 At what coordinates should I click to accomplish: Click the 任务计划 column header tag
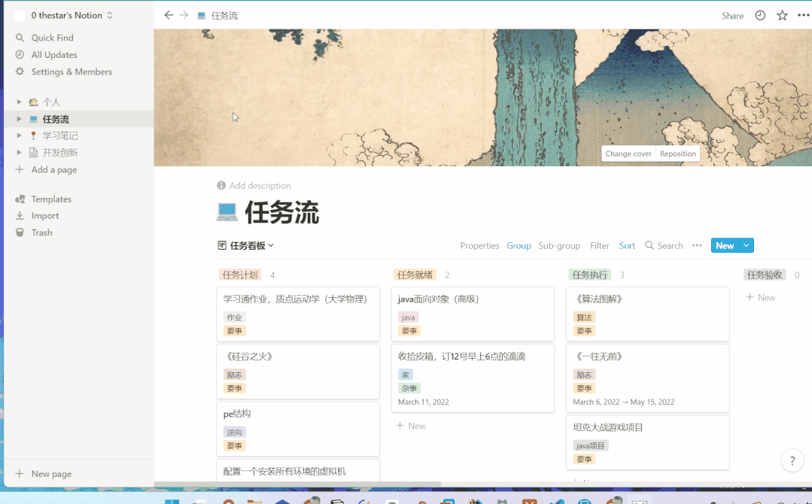click(240, 275)
